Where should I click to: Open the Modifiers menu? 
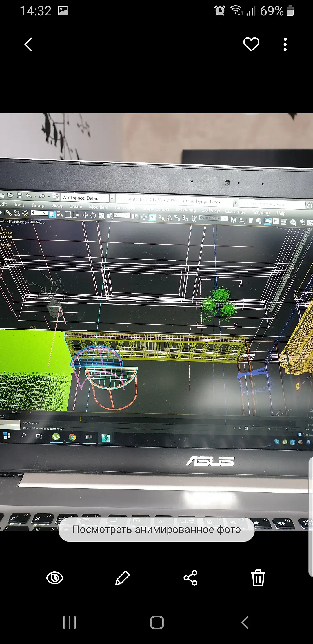(x=98, y=207)
